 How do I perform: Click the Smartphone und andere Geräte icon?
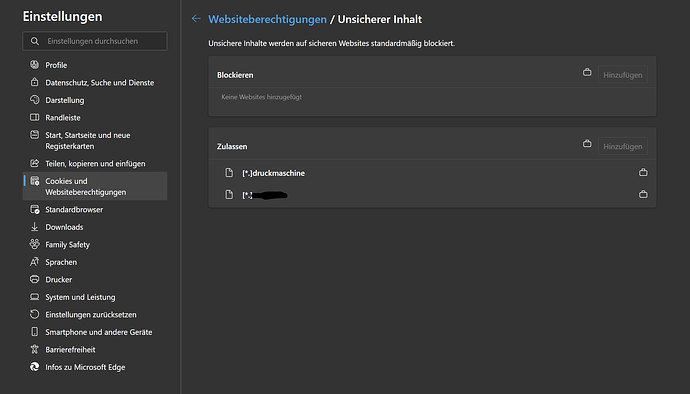[x=34, y=331]
